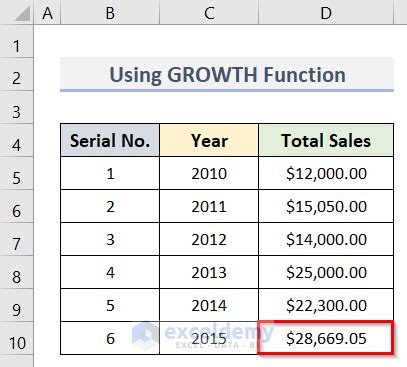407x367 pixels.
Task: Select row 5 header
Action: pos(17,173)
